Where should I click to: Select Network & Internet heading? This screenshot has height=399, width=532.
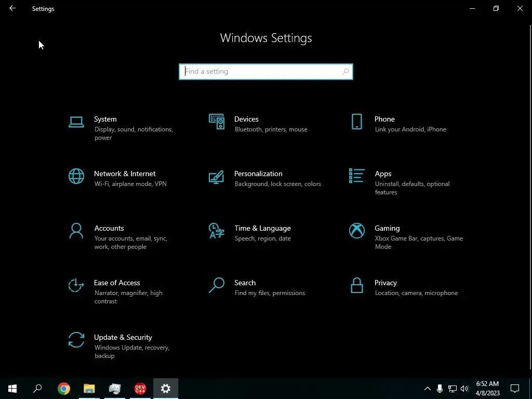click(x=125, y=174)
